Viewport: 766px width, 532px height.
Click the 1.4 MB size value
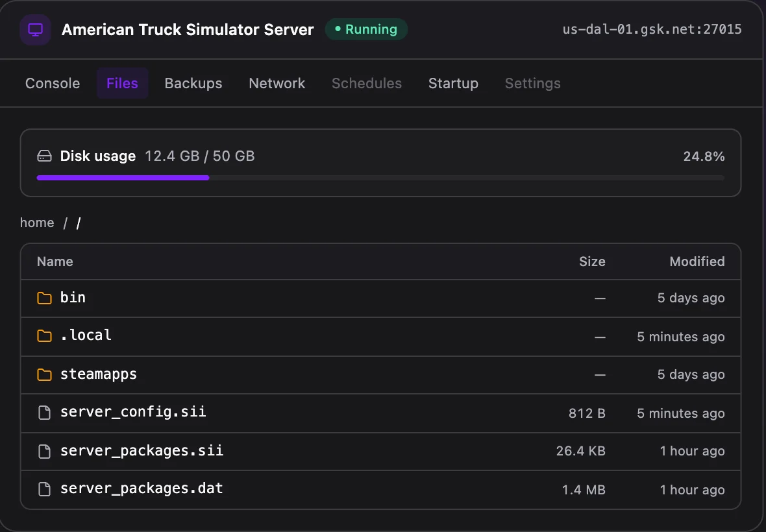pyautogui.click(x=584, y=490)
